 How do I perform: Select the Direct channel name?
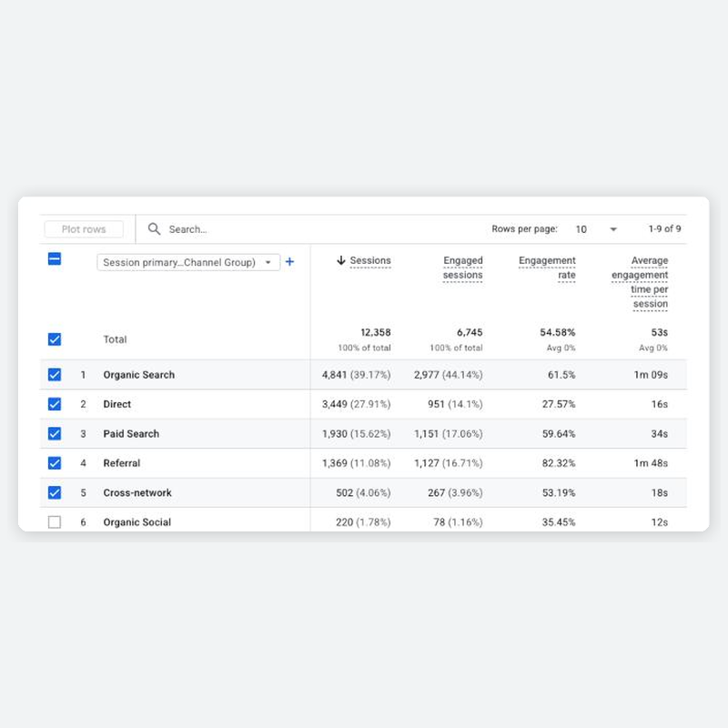point(117,404)
